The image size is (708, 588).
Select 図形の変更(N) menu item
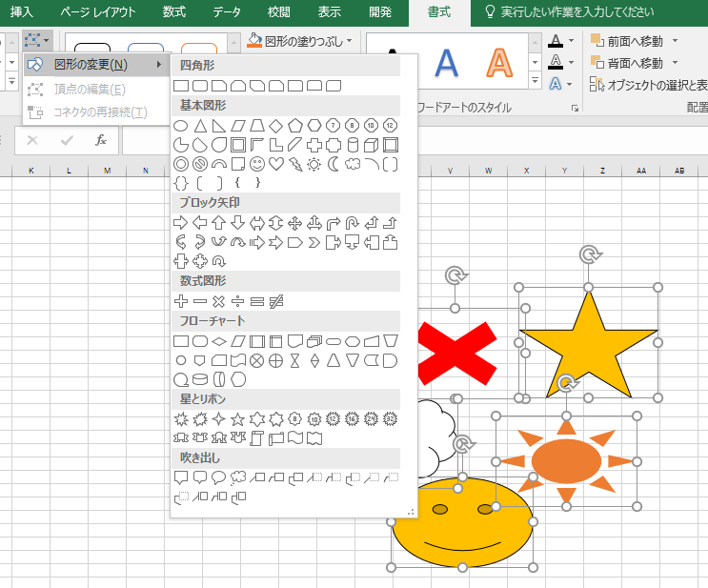click(96, 65)
